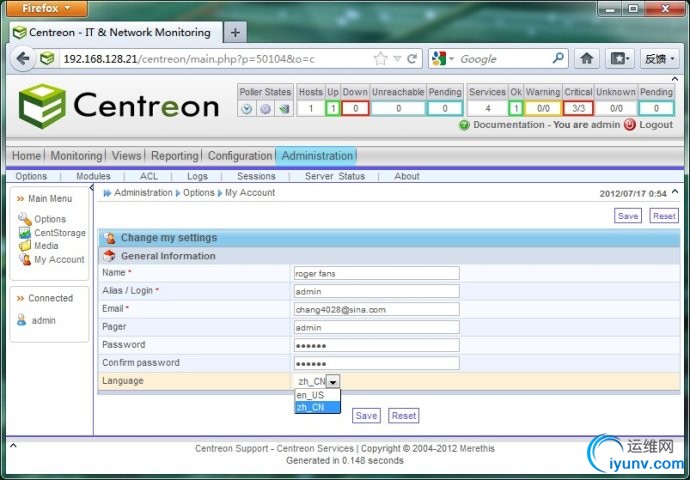This screenshot has height=480, width=690.
Task: Open the bookmarks toolbar button
Action: [620, 58]
